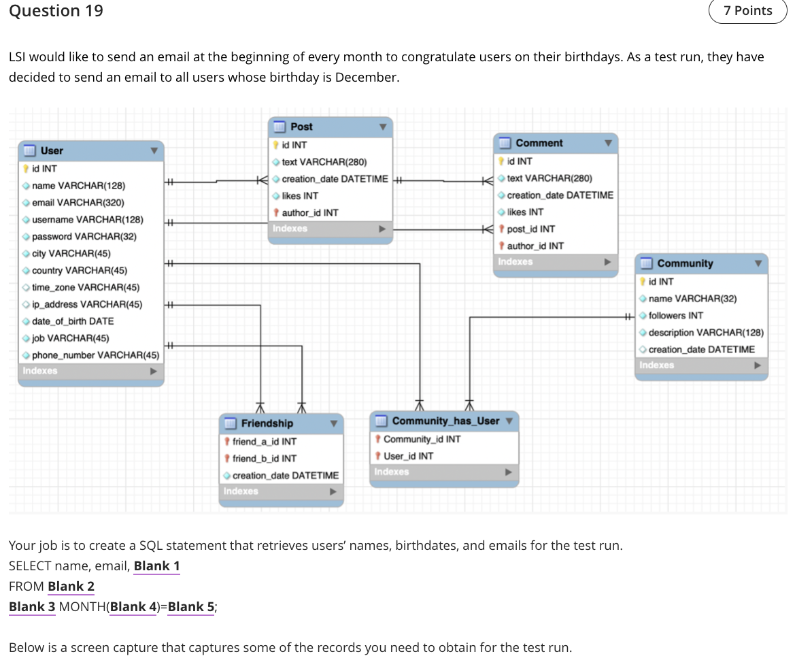812x671 pixels.
Task: Click the table icon beside Comment
Action: pyautogui.click(x=503, y=143)
